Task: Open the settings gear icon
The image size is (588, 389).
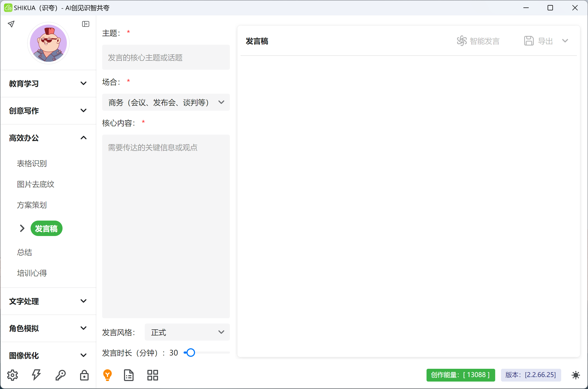Action: (13, 375)
